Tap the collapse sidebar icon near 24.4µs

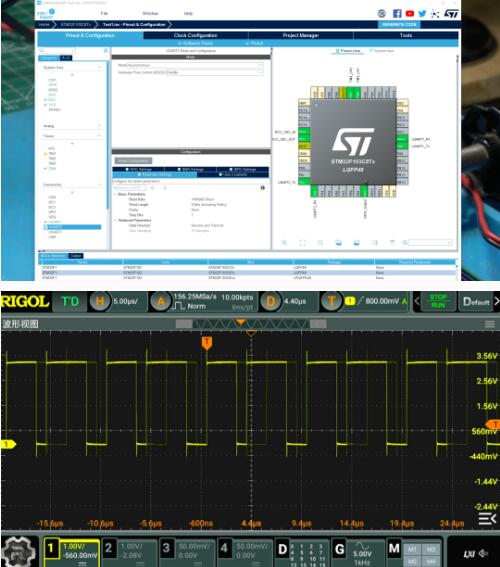click(x=487, y=519)
